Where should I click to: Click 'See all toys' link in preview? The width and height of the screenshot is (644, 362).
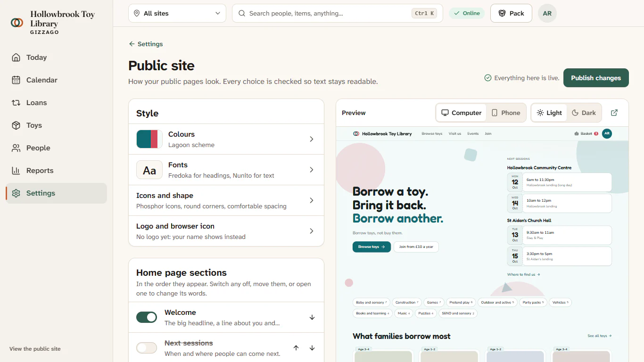coord(600,336)
